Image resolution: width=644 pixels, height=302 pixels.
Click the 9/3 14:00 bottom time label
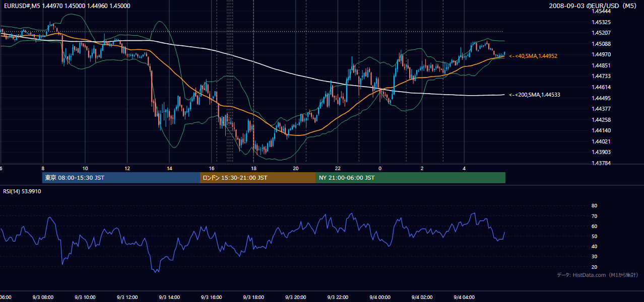coord(169,297)
